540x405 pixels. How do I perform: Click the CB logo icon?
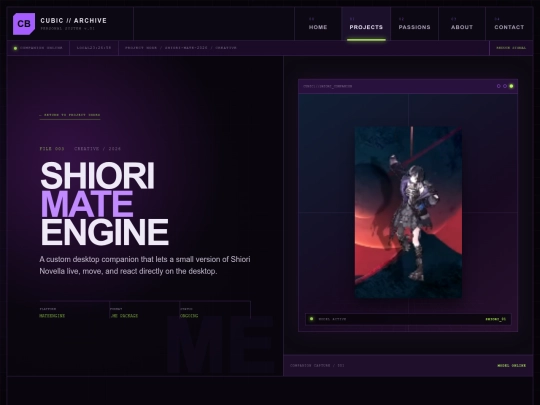[x=24, y=24]
